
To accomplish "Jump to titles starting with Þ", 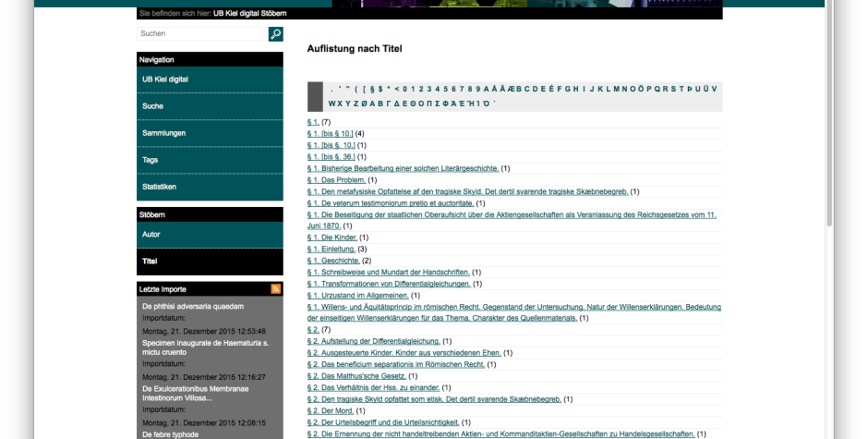I will pos(689,89).
